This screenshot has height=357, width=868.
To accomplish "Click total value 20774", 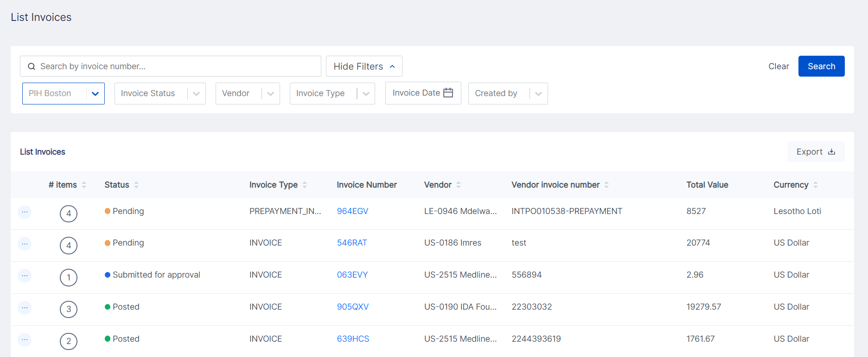I will pyautogui.click(x=698, y=243).
